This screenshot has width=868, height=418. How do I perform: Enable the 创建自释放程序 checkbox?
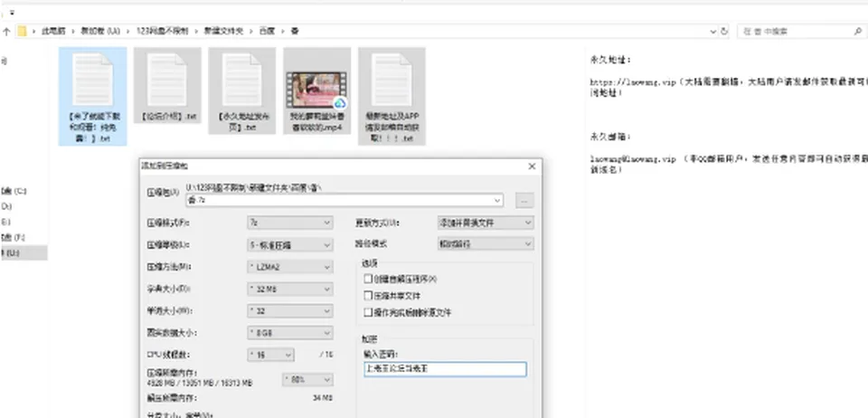point(368,279)
